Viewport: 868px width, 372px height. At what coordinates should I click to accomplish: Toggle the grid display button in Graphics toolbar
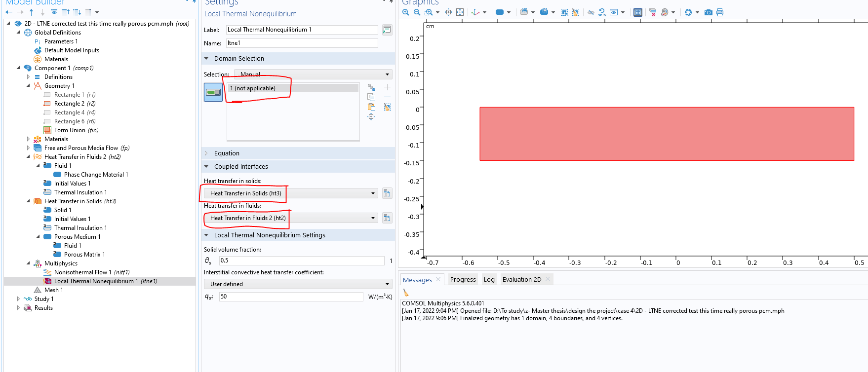pos(637,12)
